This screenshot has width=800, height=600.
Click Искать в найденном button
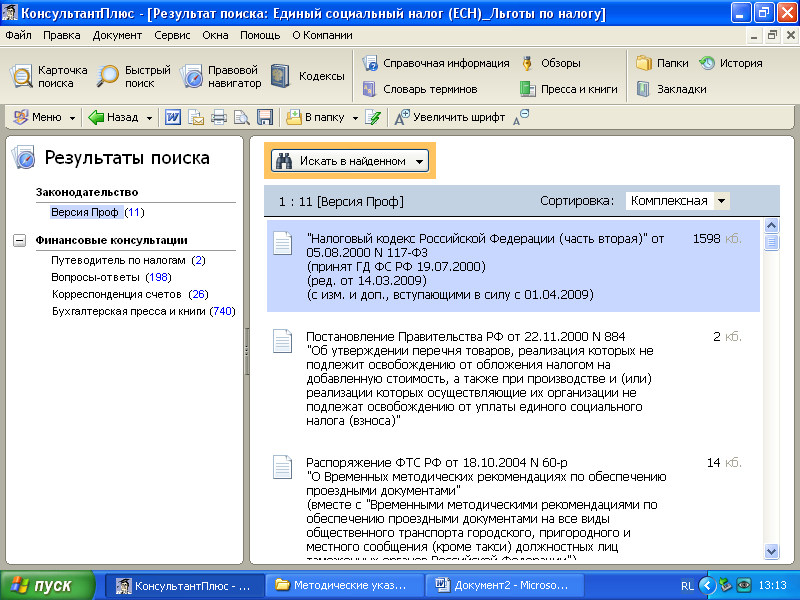(x=349, y=161)
